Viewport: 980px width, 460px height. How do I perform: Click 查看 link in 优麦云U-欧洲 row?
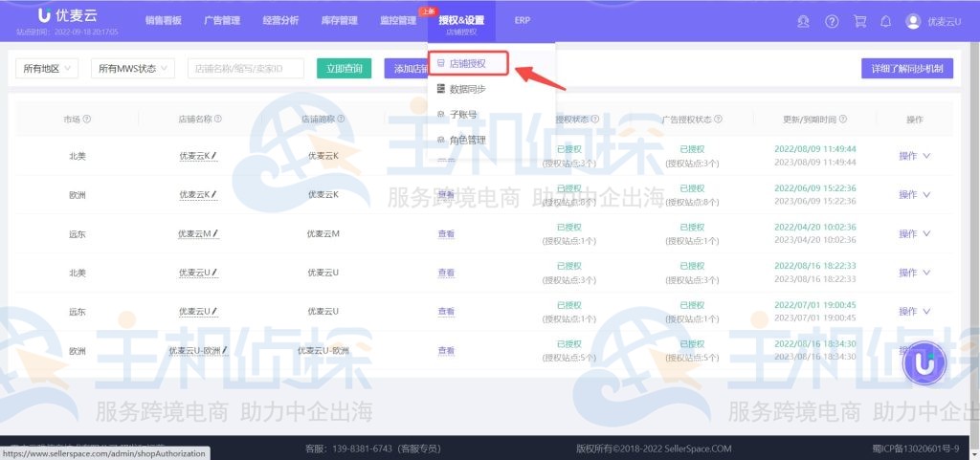[446, 350]
